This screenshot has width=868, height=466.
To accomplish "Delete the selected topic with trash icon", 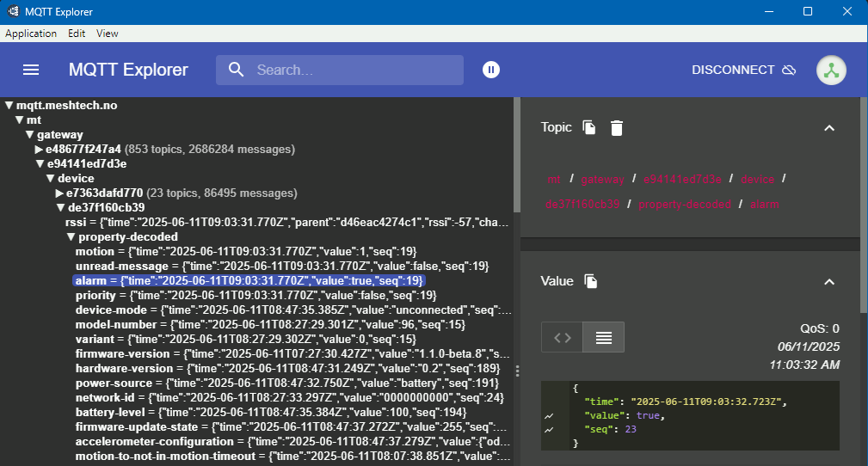I will click(617, 127).
